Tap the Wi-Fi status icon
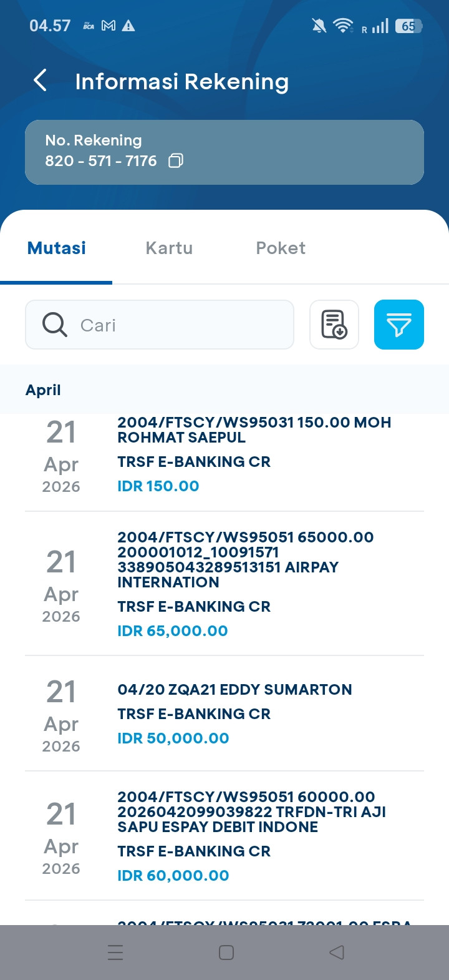The width and height of the screenshot is (449, 980). [342, 26]
